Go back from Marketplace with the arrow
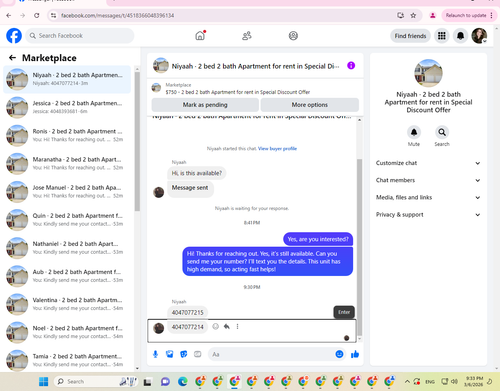The image size is (500, 391). click(x=12, y=58)
